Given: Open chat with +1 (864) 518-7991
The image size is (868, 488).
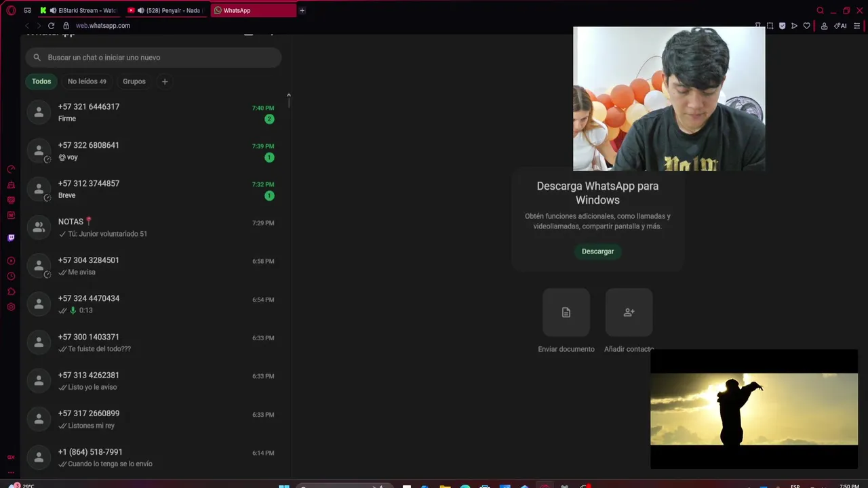Looking at the screenshot, I should coord(153,457).
